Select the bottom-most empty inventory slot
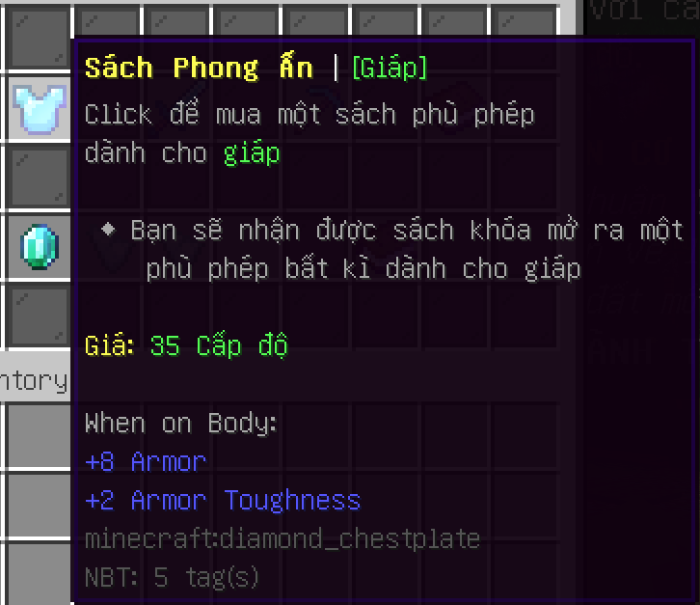The width and height of the screenshot is (700, 605). [40, 574]
